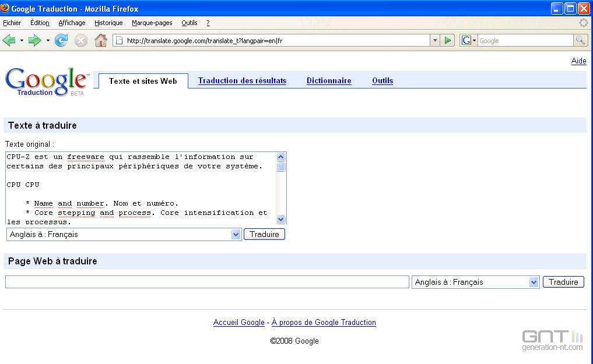
Task: Click the web page URL input field
Action: point(207,282)
